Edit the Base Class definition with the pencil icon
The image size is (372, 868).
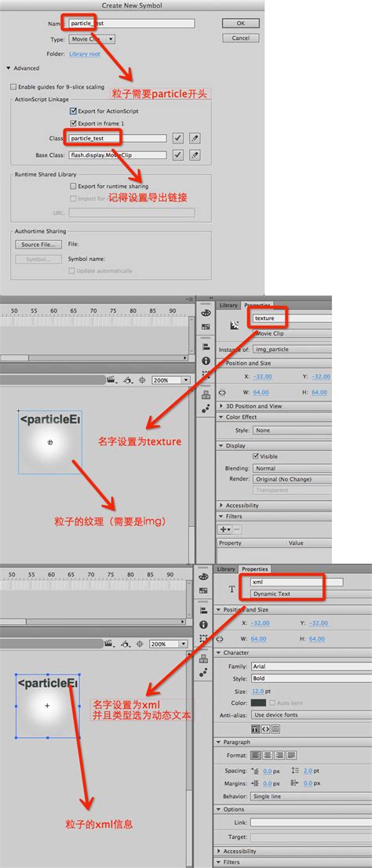194,155
